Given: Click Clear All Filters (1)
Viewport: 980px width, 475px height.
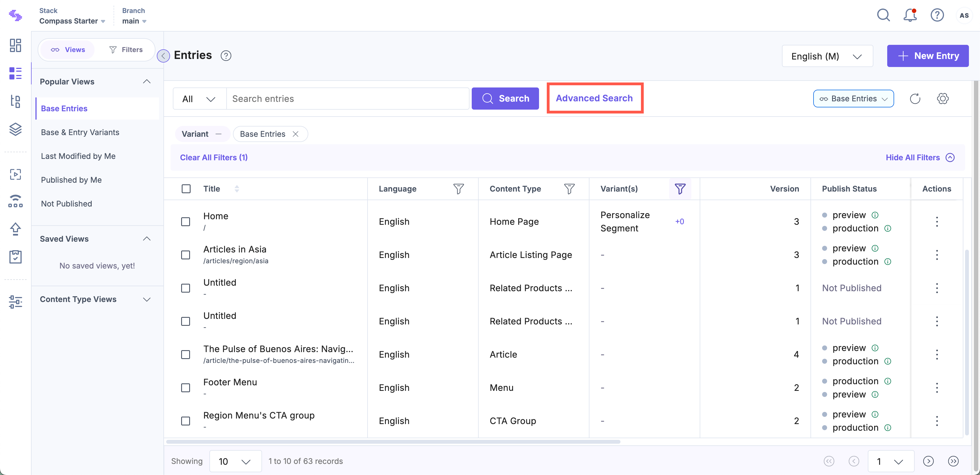Looking at the screenshot, I should pos(214,158).
